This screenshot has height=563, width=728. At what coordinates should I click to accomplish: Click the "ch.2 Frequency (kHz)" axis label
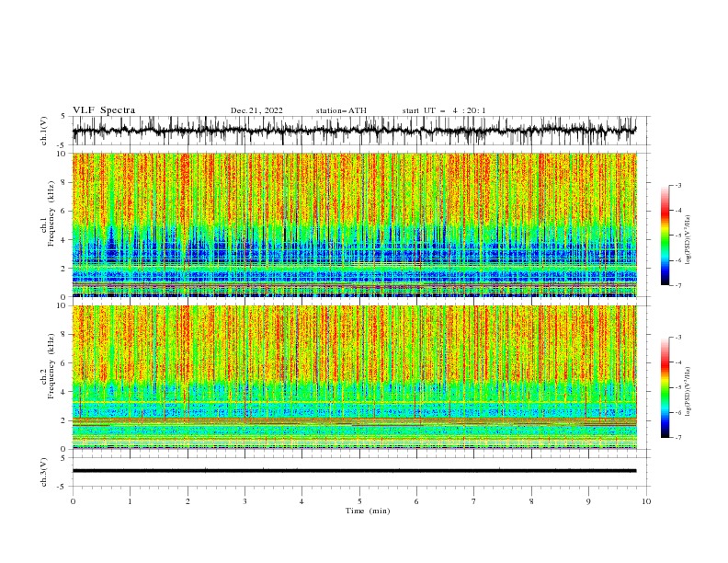(x=48, y=365)
